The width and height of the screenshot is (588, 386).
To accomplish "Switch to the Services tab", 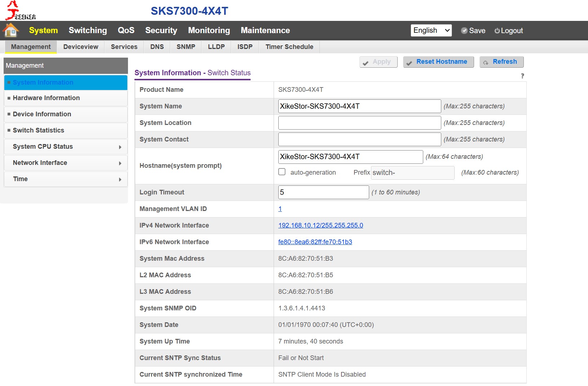I will 124,47.
